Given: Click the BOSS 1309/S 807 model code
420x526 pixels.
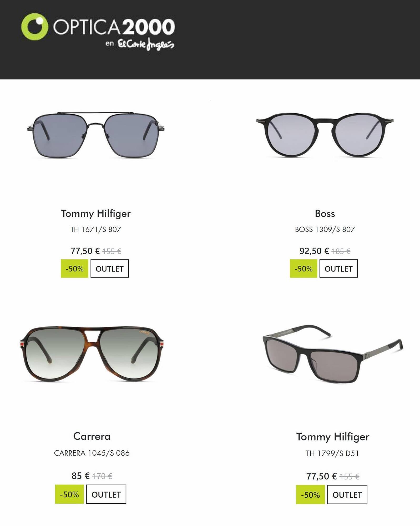Looking at the screenshot, I should click(x=325, y=229).
